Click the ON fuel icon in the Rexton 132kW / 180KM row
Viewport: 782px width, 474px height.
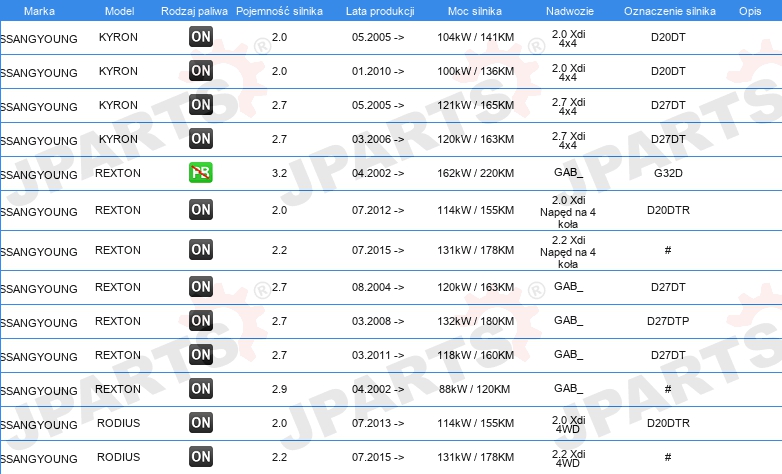(201, 321)
